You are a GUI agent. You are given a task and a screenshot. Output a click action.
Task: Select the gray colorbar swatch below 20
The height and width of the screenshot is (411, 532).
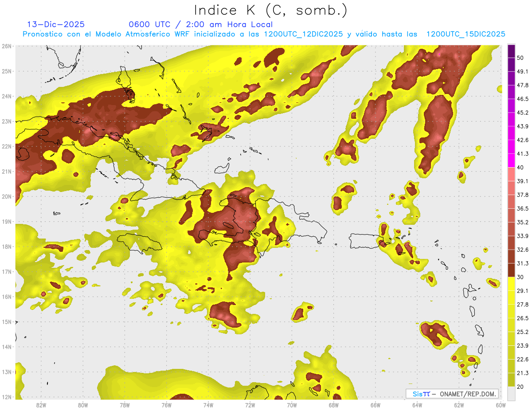(511, 393)
